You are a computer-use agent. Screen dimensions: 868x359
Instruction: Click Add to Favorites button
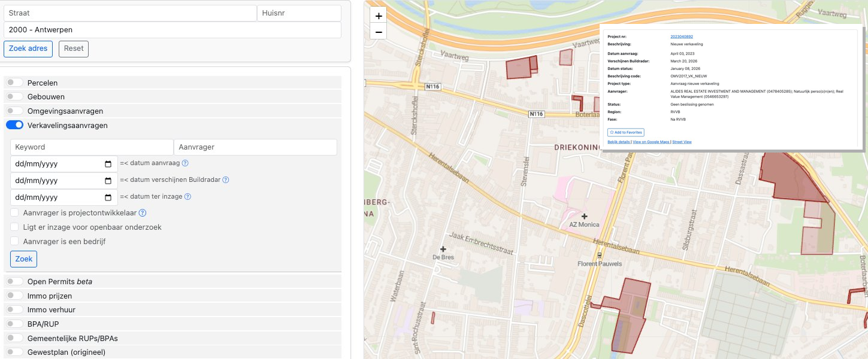pyautogui.click(x=626, y=132)
